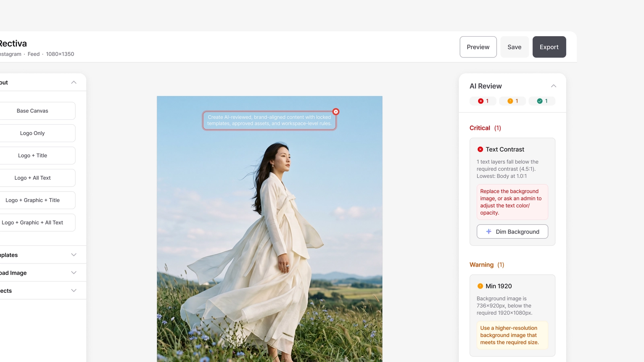
Task: Click the sparkle icon in Dim Background
Action: (489, 232)
